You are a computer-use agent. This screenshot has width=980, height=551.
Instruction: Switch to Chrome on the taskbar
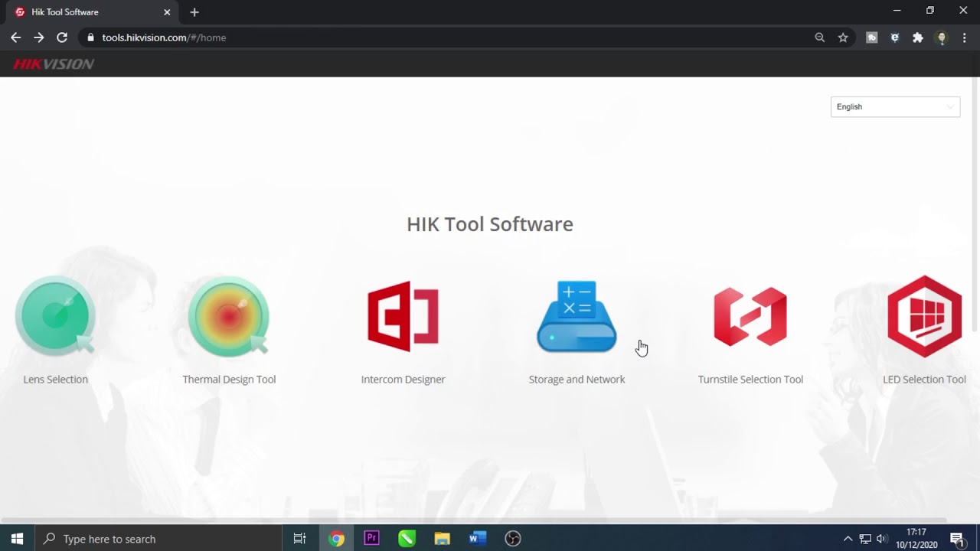(x=336, y=539)
